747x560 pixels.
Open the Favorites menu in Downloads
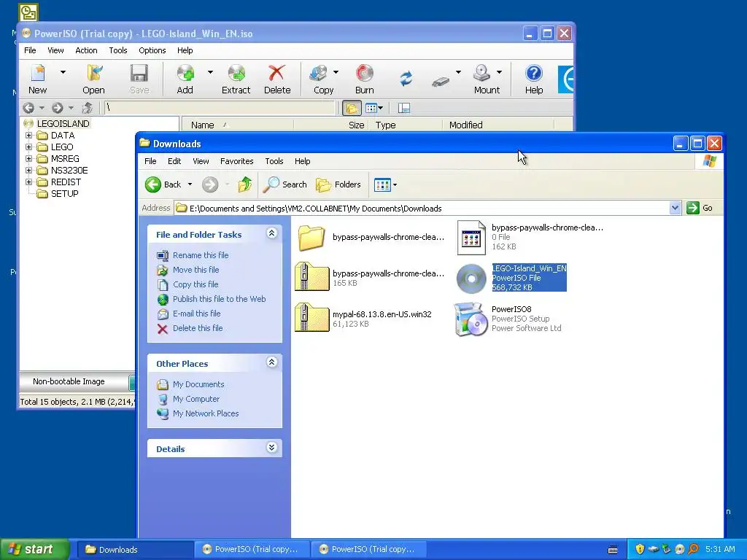point(237,161)
